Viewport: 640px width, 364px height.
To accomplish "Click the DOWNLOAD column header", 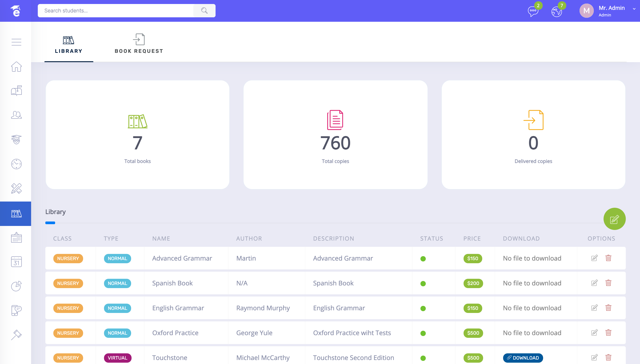I will (x=521, y=238).
